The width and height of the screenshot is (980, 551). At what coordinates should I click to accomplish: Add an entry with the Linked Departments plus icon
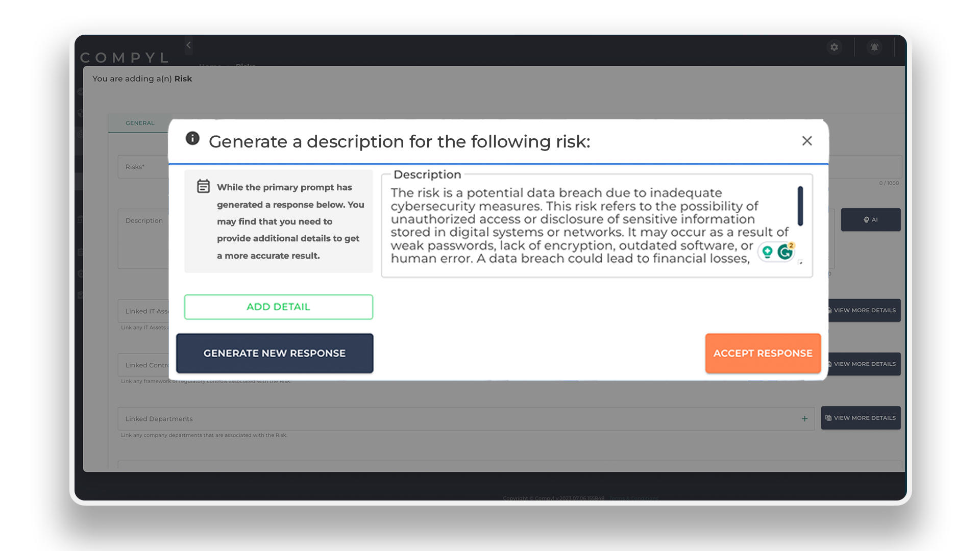[x=804, y=418]
